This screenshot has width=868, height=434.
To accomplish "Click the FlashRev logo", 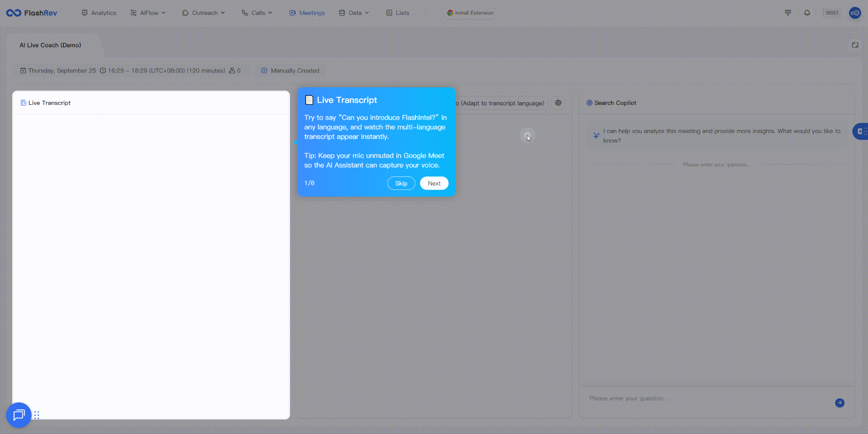I will pyautogui.click(x=32, y=13).
